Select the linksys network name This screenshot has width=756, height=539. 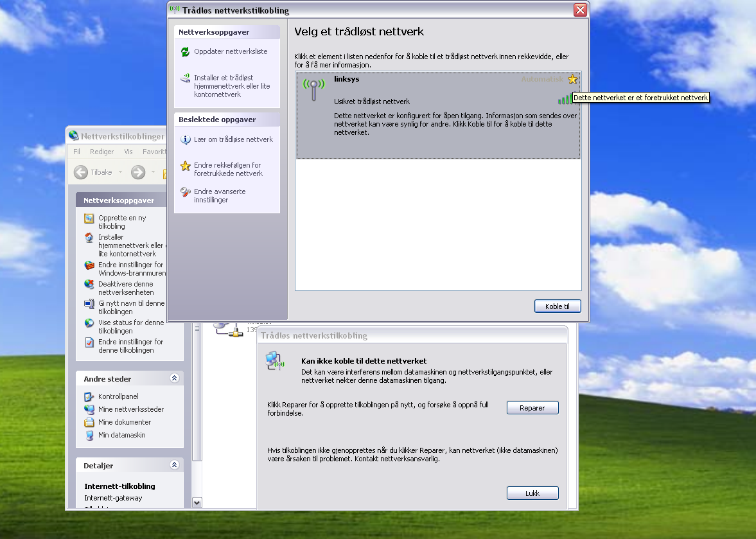click(x=347, y=79)
